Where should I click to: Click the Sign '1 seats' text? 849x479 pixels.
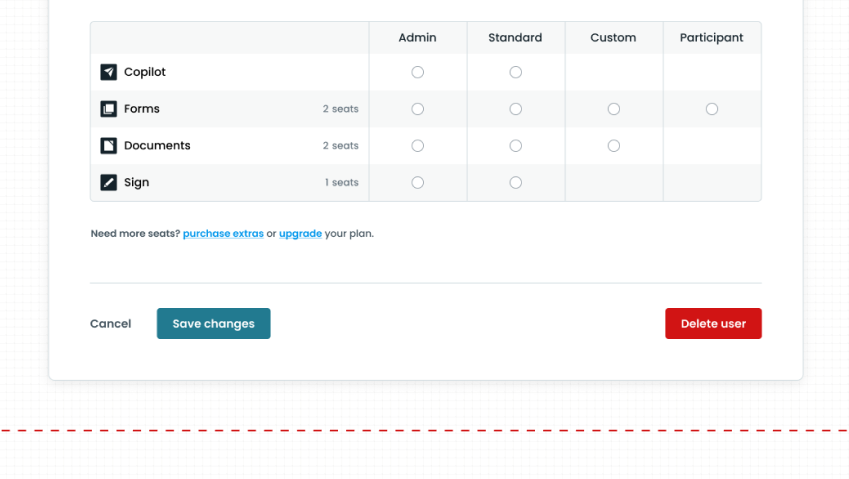[x=342, y=182]
